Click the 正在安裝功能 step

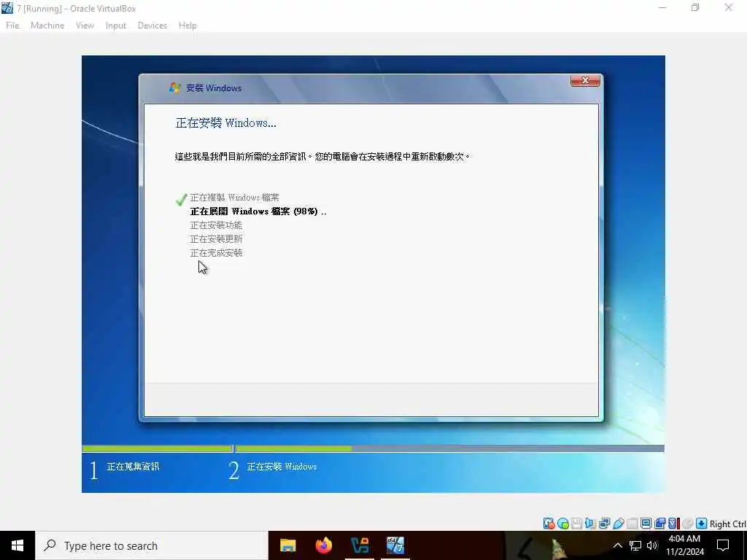(x=216, y=225)
